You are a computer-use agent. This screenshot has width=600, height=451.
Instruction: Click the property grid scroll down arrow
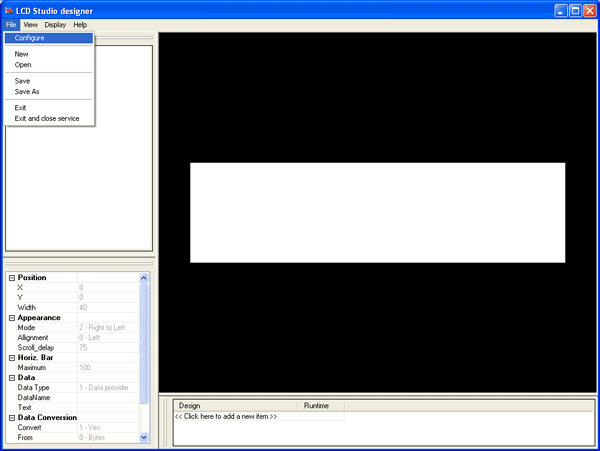click(144, 437)
